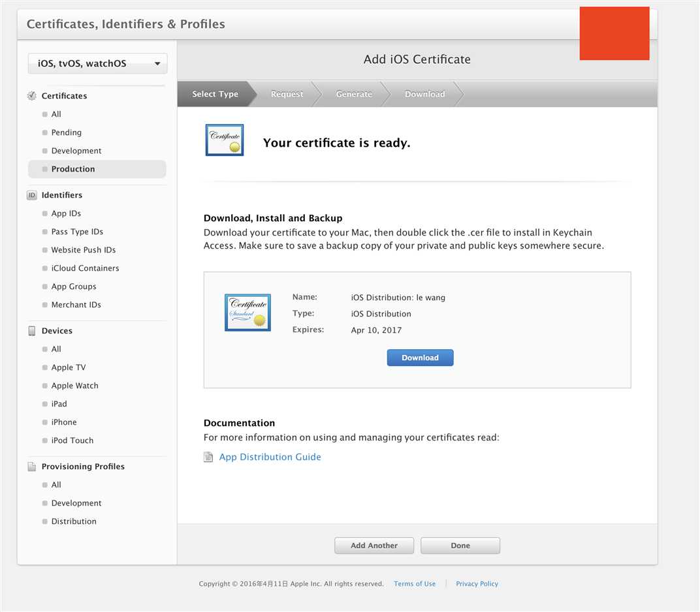Click the Identifiers section heading

click(62, 195)
